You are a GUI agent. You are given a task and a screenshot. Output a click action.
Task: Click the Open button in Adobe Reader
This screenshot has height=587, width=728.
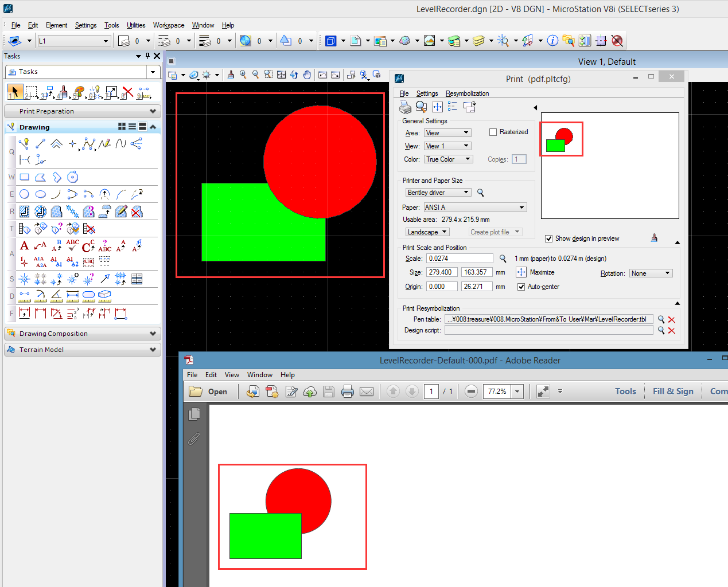pos(208,392)
